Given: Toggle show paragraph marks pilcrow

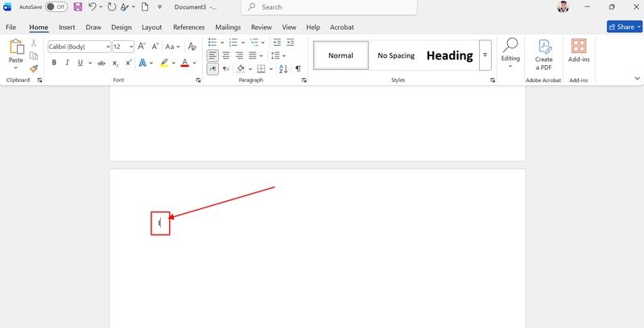Looking at the screenshot, I should click(298, 69).
